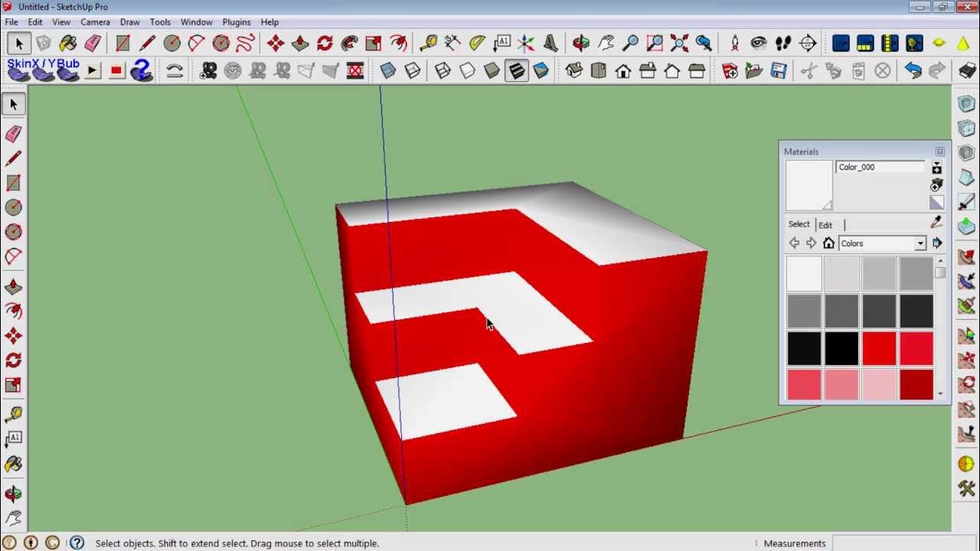Click the material name field Color_000
Viewport: 980px width, 551px height.
click(x=880, y=167)
